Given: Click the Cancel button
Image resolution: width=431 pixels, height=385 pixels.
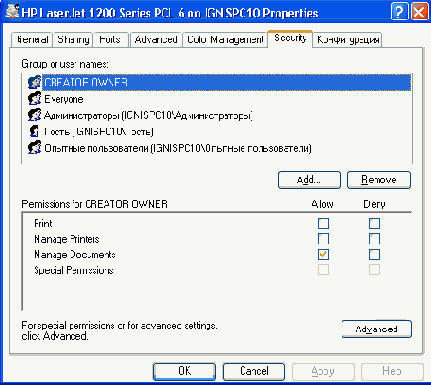Looking at the screenshot, I should coord(254,371).
